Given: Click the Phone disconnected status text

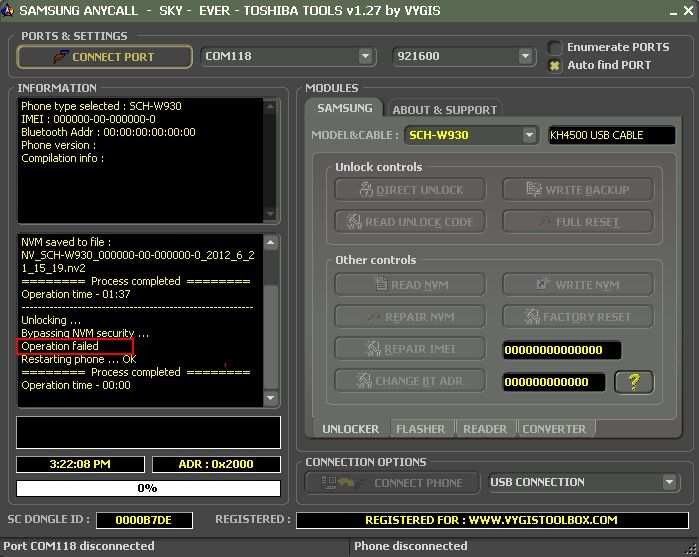Looking at the screenshot, I should click(411, 546).
